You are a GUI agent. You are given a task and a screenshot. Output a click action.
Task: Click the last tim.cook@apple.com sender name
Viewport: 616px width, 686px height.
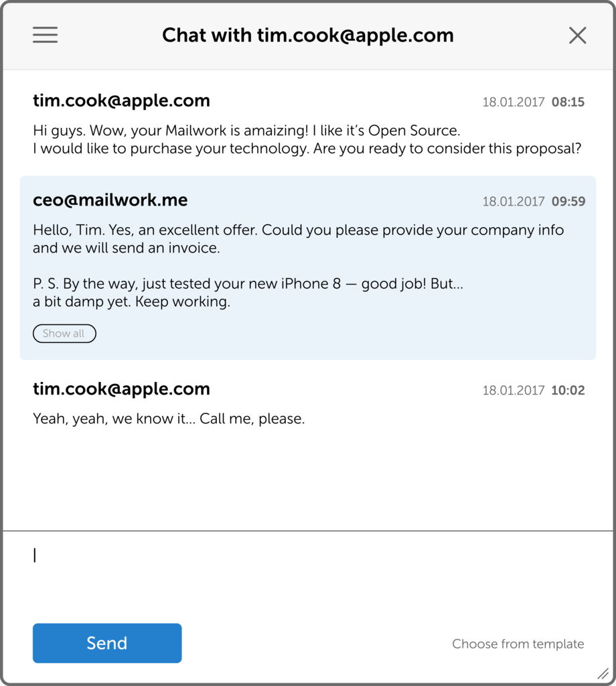point(122,389)
